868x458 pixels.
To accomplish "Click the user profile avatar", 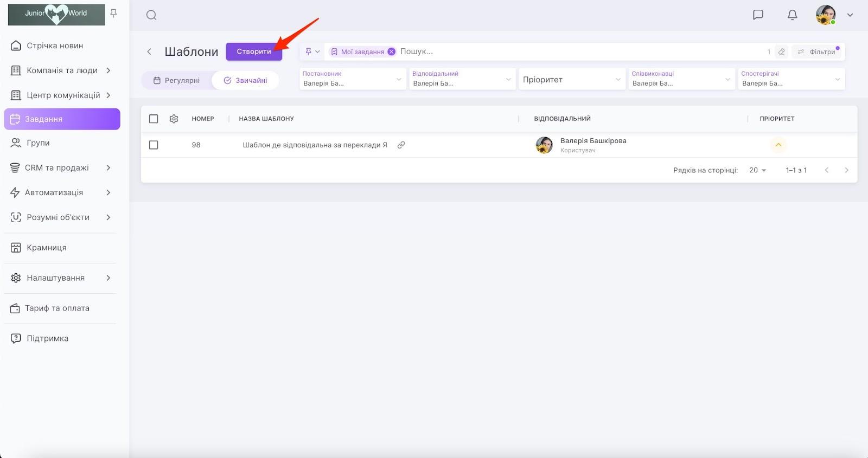I will click(x=826, y=15).
